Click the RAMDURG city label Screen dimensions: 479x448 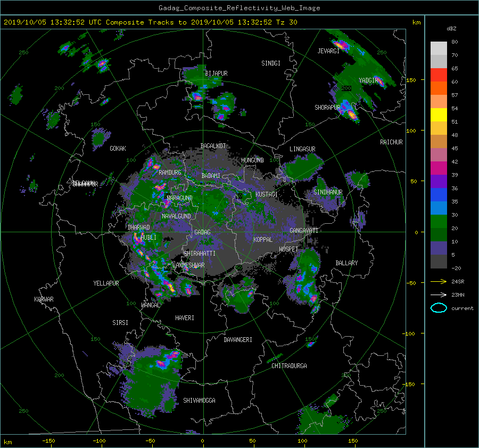[170, 173]
